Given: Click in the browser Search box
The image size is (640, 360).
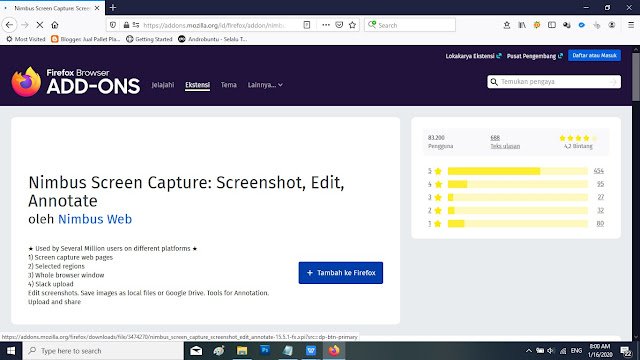Looking at the screenshot, I should pyautogui.click(x=410, y=25).
